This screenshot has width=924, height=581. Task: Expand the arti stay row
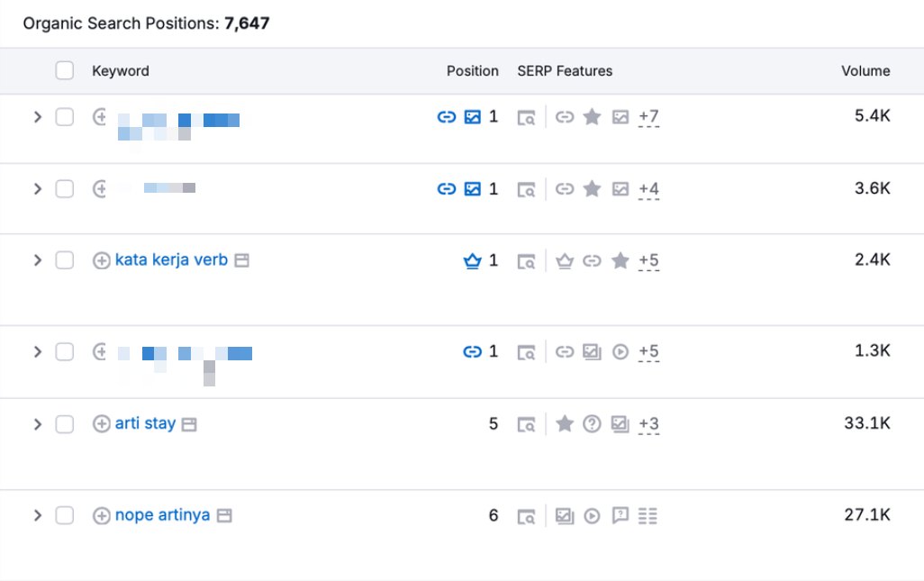(x=38, y=423)
